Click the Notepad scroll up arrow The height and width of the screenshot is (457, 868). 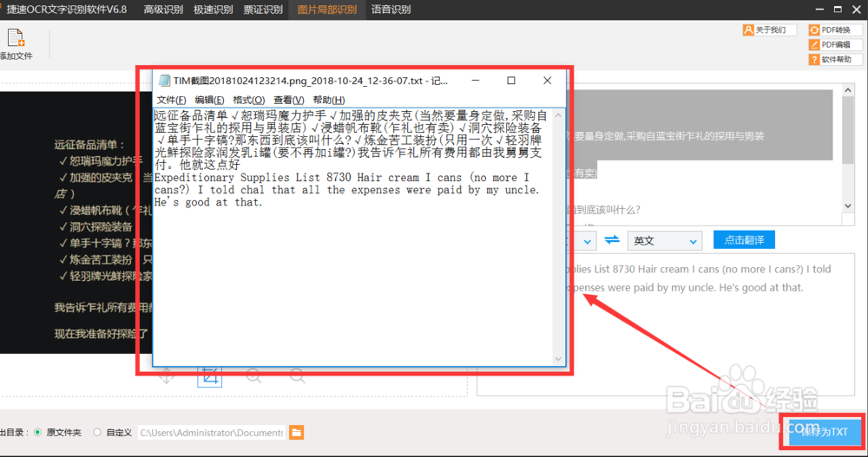click(558, 115)
